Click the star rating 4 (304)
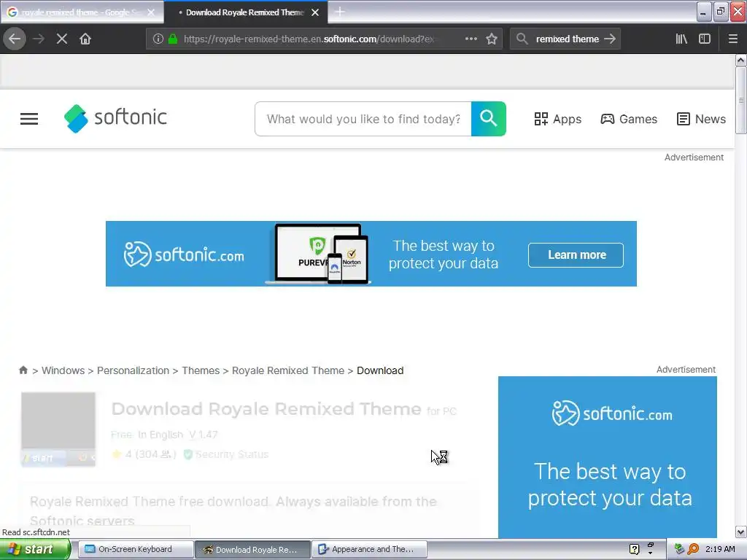The width and height of the screenshot is (747, 560). [x=144, y=454]
